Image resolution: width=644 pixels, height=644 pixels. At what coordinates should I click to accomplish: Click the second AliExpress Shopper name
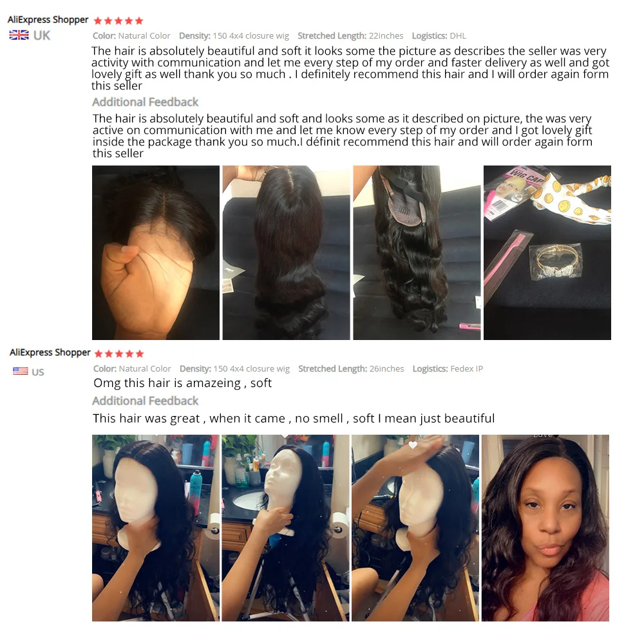(x=50, y=352)
